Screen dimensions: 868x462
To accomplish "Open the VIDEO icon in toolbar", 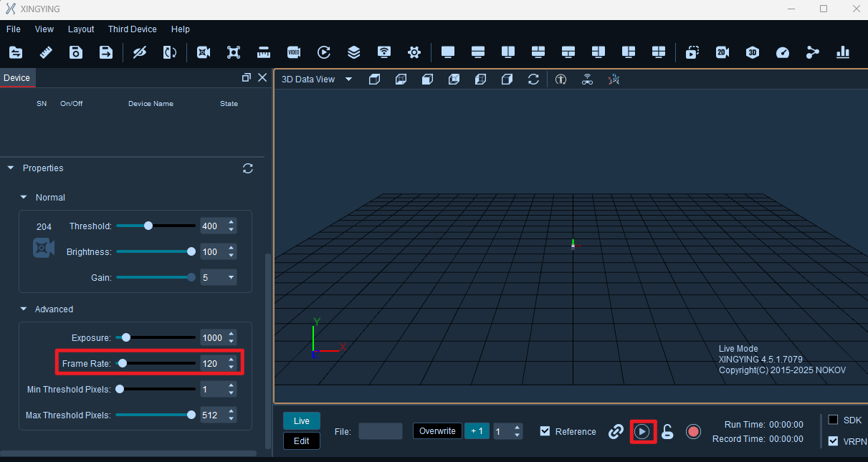I will (x=294, y=52).
